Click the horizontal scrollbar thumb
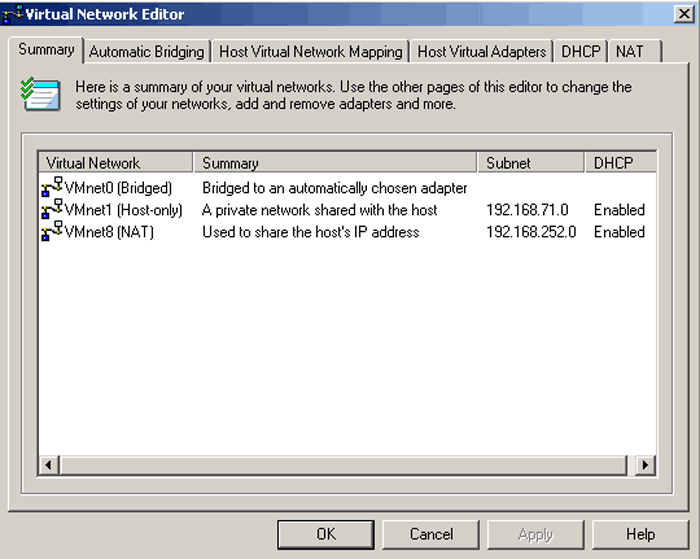The height and width of the screenshot is (559, 700). [x=344, y=465]
